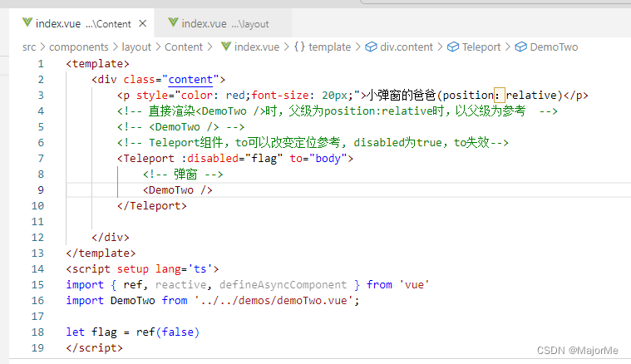
Task: Open the div.content breadcrumb symbol
Action: click(x=407, y=47)
